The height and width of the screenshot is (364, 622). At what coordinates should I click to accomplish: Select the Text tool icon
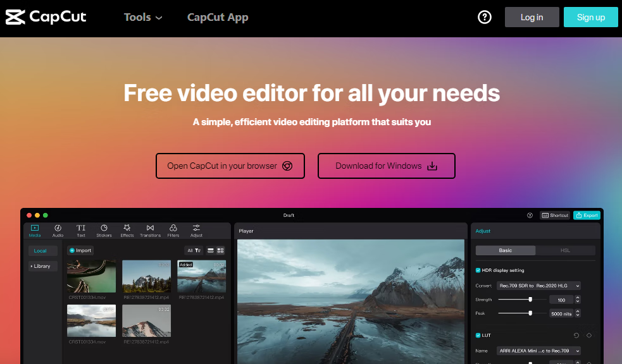tap(81, 231)
